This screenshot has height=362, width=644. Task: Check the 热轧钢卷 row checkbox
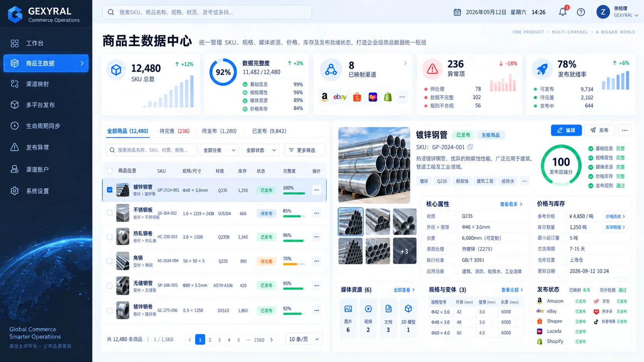(x=110, y=237)
